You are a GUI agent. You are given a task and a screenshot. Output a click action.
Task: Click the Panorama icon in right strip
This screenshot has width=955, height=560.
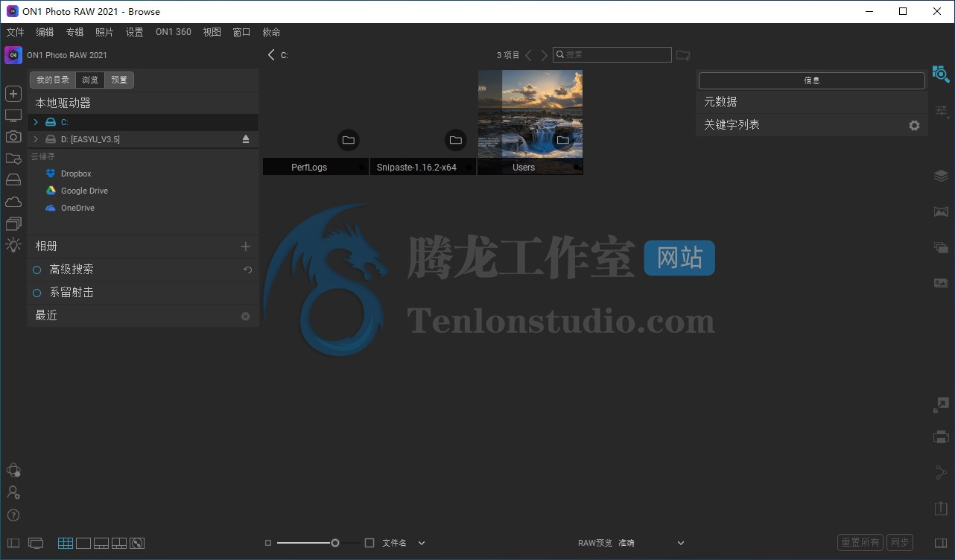click(941, 211)
